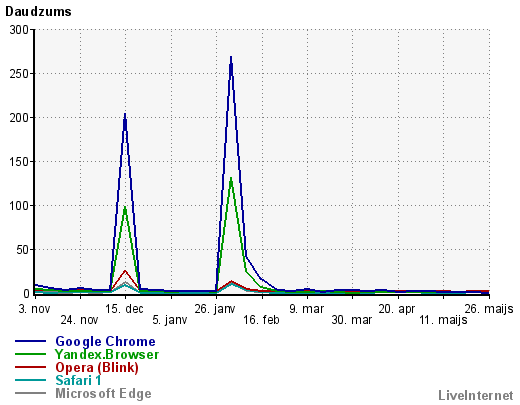520x405 pixels.
Task: Click the Yandex.Browser legend label
Action: tap(107, 354)
